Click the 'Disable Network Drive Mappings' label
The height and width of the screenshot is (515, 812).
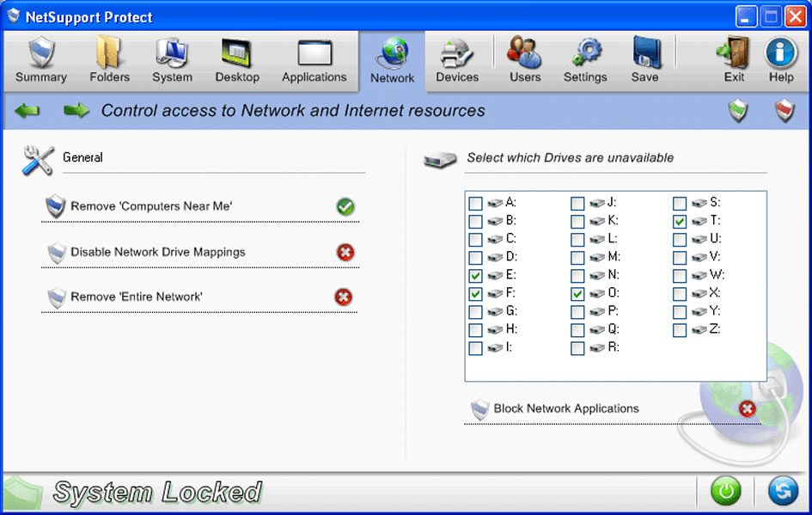pos(158,252)
